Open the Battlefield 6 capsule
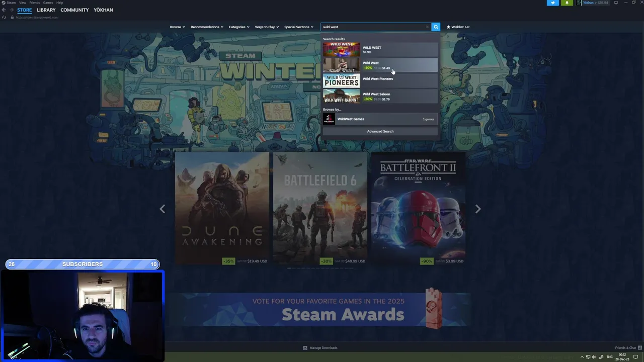The height and width of the screenshot is (362, 644). pos(320,209)
